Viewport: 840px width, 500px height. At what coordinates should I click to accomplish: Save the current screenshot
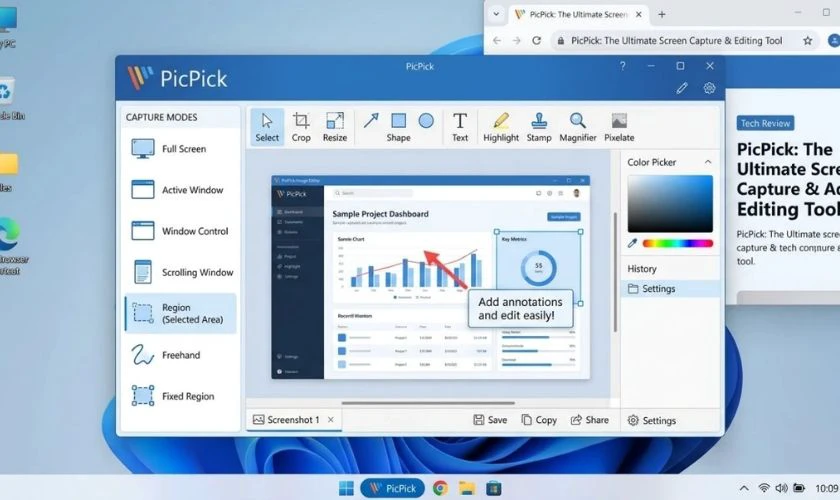[490, 420]
